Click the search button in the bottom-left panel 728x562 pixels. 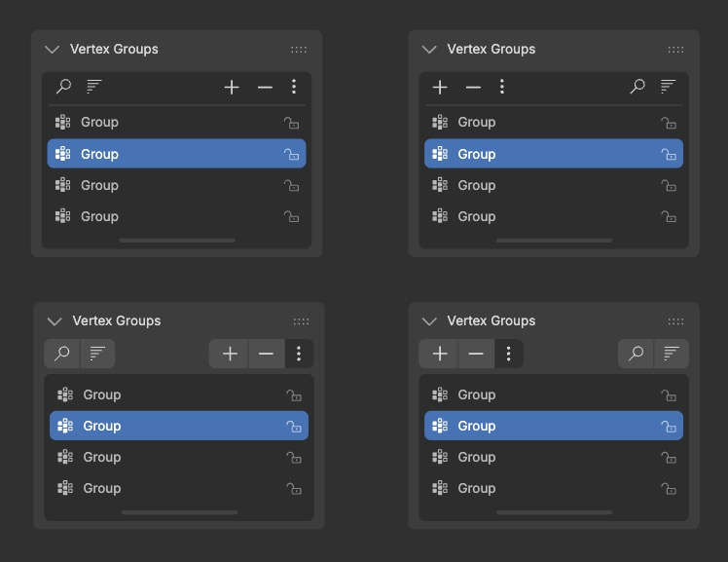(x=61, y=354)
